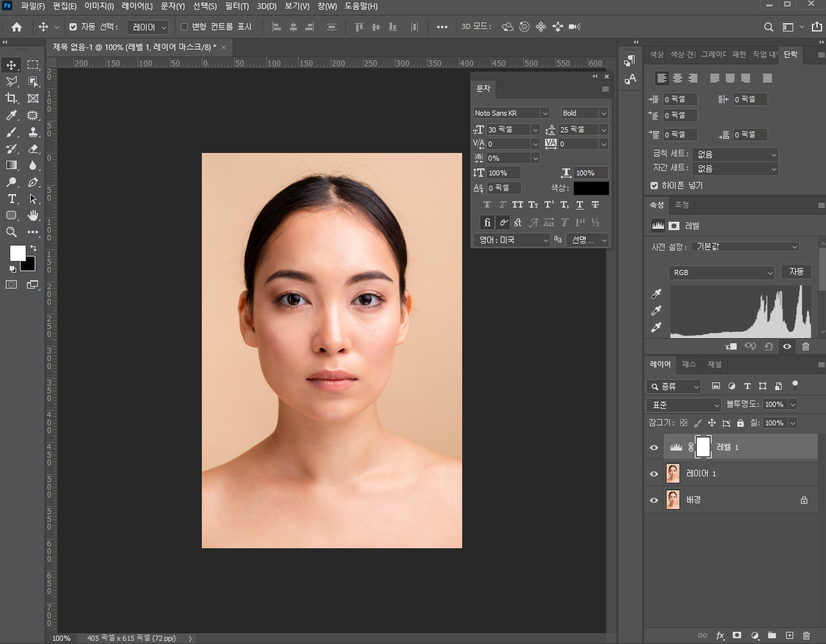826x644 pixels.
Task: Toggle Levels adjustment visibility in Properties
Action: pyautogui.click(x=787, y=346)
